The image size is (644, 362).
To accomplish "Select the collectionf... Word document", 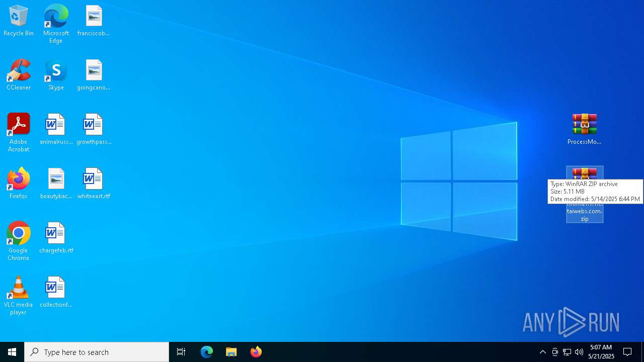I will (x=56, y=293).
